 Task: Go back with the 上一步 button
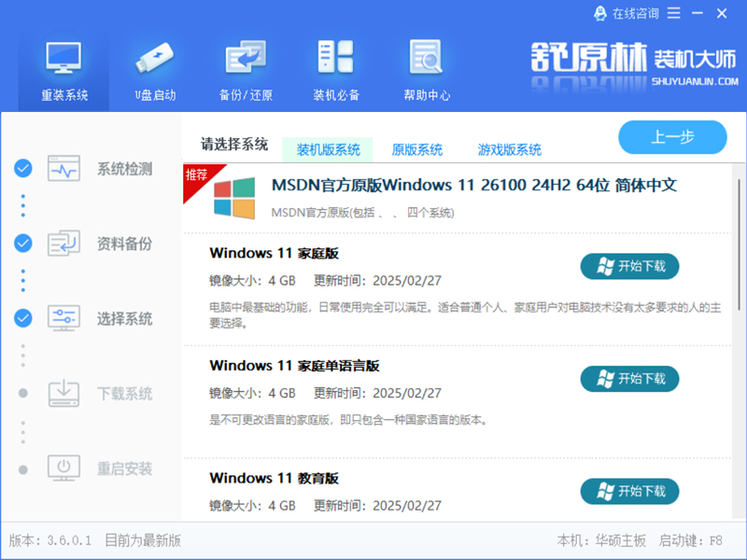672,137
